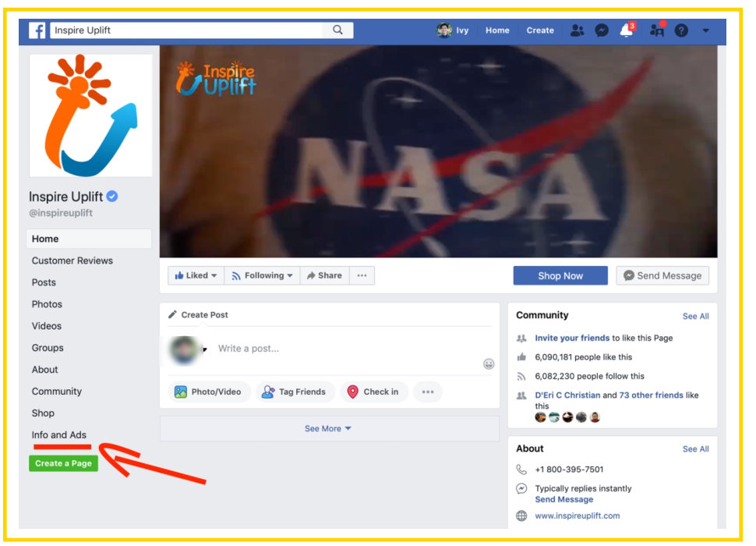The width and height of the screenshot is (756, 546).
Task: Open Videos in the sidebar
Action: click(x=47, y=325)
